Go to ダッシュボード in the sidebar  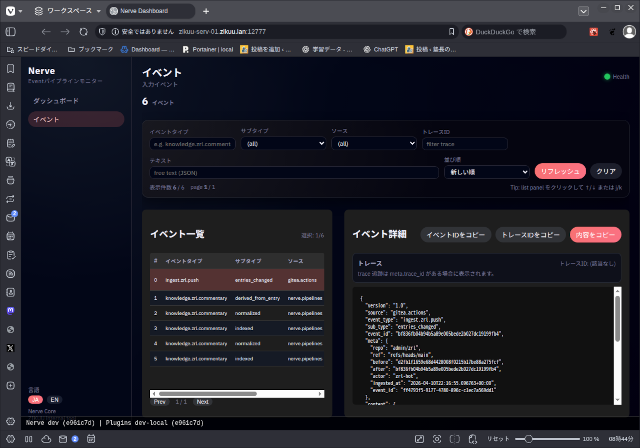[56, 101]
